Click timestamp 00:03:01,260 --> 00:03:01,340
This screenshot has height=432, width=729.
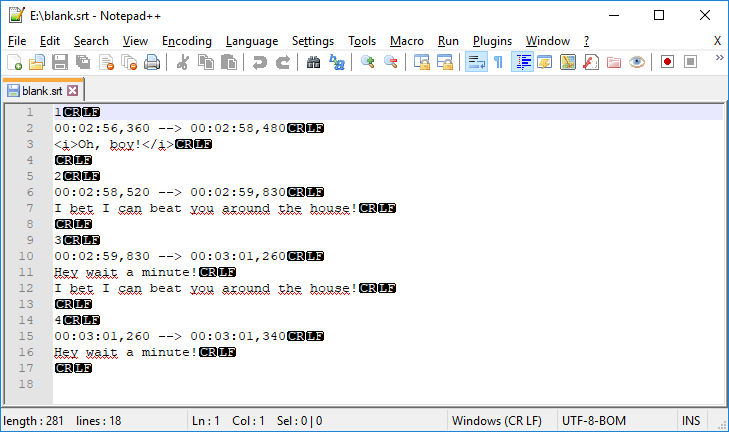tap(170, 336)
